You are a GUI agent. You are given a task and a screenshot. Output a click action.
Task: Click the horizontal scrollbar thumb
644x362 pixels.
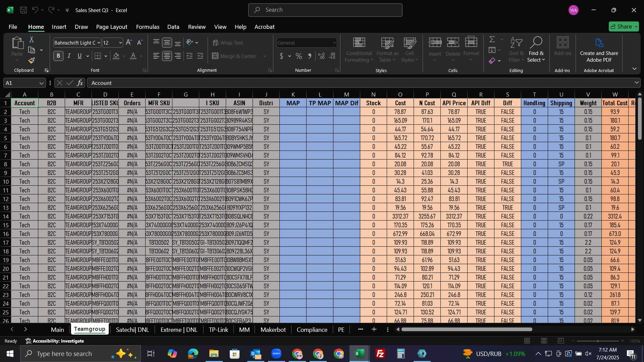(467, 329)
